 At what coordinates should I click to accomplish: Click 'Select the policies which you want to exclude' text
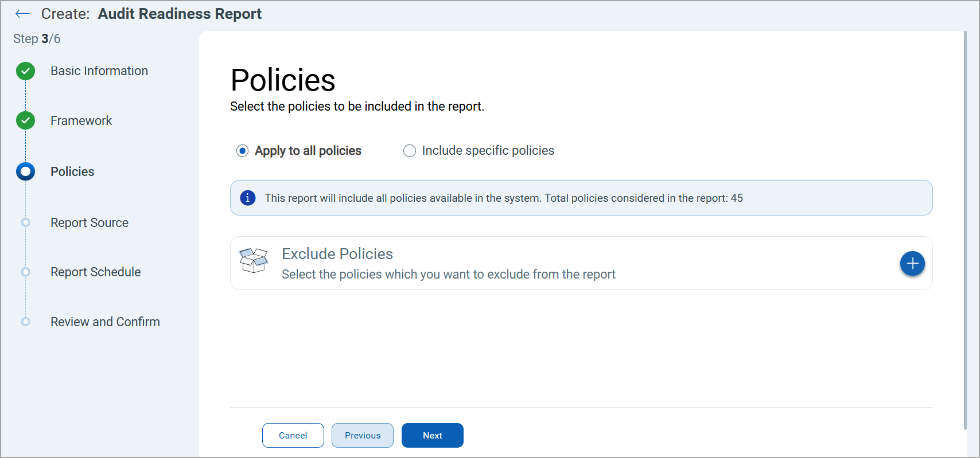tap(449, 275)
